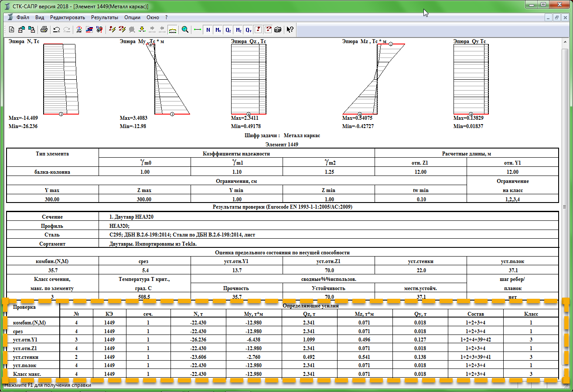Toggle the Qy shear diagram button

248,30
